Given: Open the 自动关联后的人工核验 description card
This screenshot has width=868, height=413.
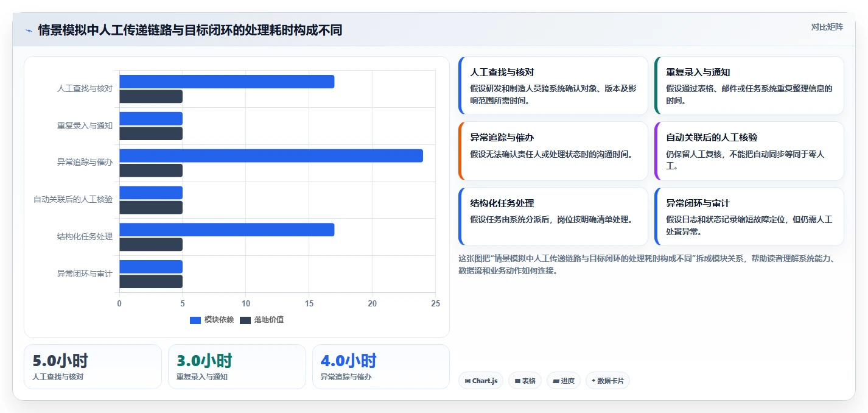Looking at the screenshot, I should click(749, 151).
